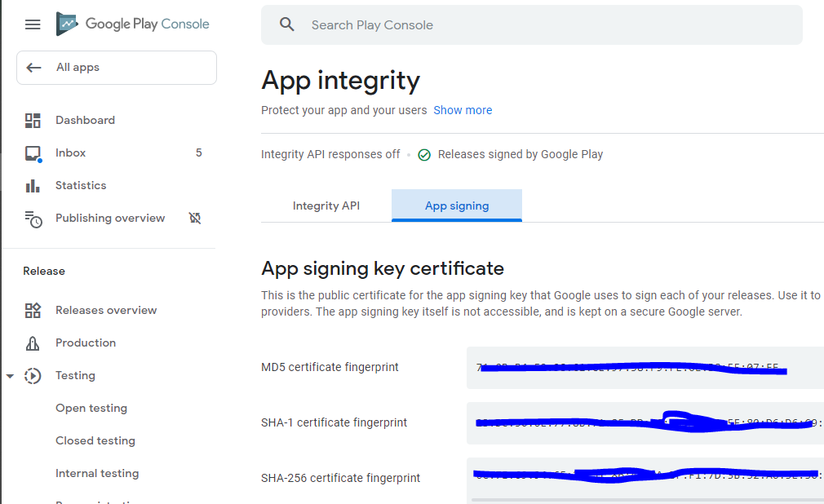Open Closed testing in sidebar
The height and width of the screenshot is (504, 824).
tap(95, 441)
